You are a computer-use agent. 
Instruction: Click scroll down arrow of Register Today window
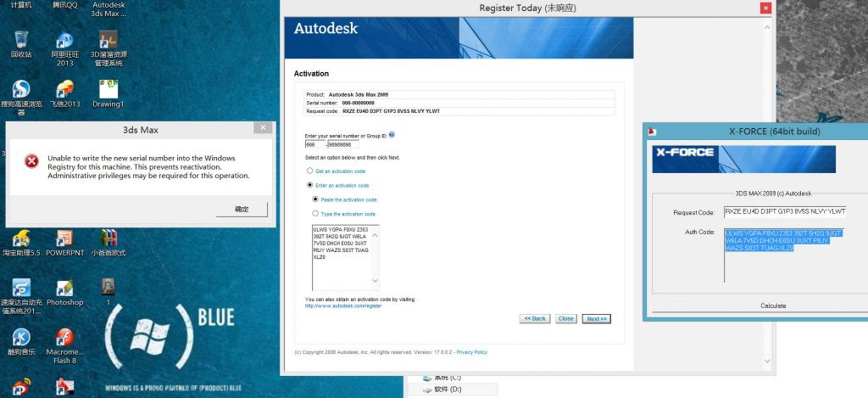pyautogui.click(x=766, y=361)
